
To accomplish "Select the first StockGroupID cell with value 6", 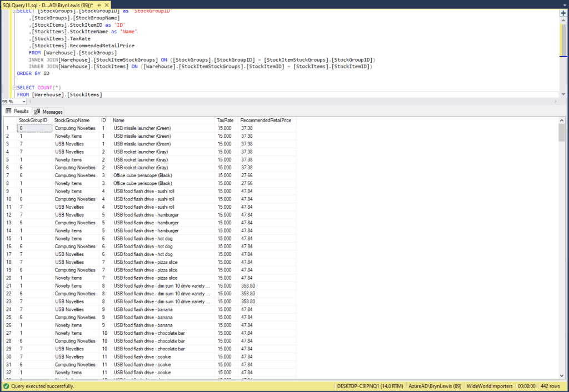I will click(34, 128).
